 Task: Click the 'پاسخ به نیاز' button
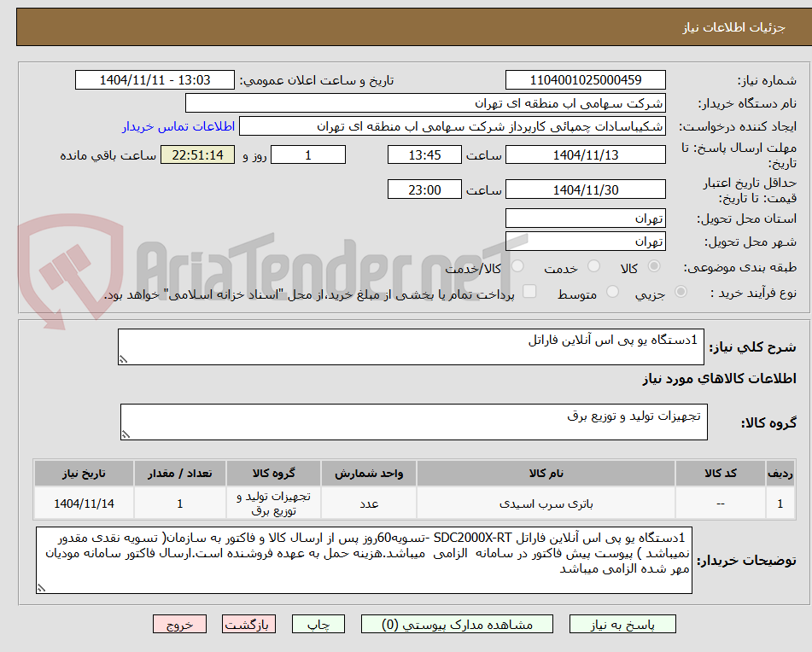[622, 624]
